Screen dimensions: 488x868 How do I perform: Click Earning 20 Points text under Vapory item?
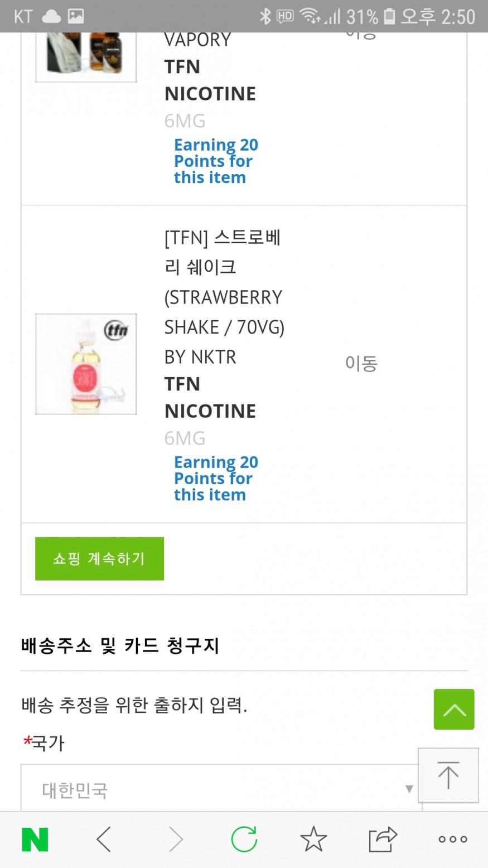click(215, 161)
